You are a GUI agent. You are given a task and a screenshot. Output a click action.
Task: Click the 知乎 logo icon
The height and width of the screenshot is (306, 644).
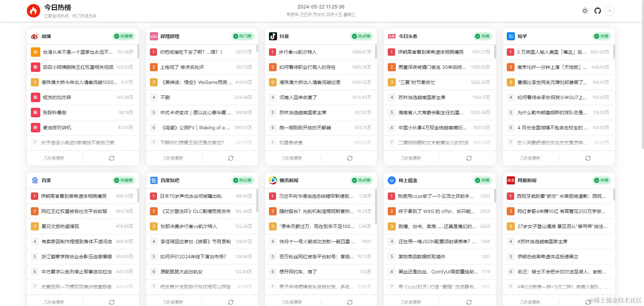pyautogui.click(x=511, y=36)
